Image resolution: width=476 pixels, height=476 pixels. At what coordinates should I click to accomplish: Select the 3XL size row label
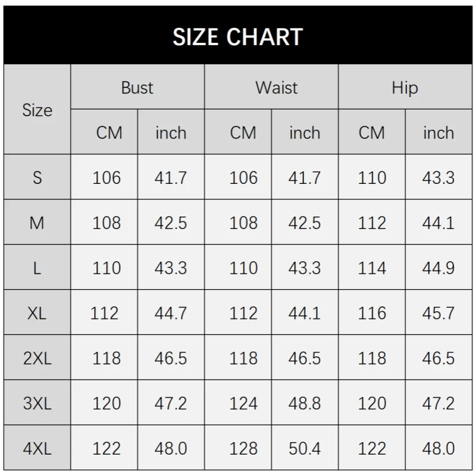(37, 403)
